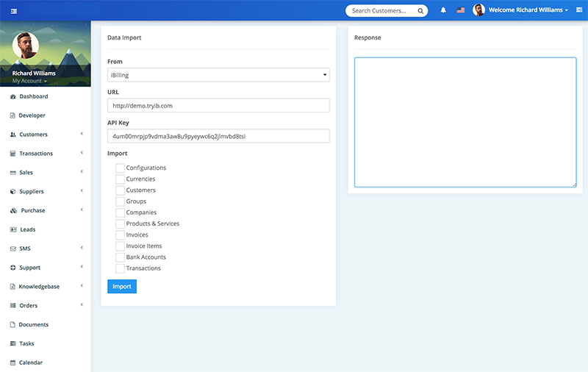The width and height of the screenshot is (588, 372).
Task: Expand the Purchase menu chevron
Action: tap(82, 210)
